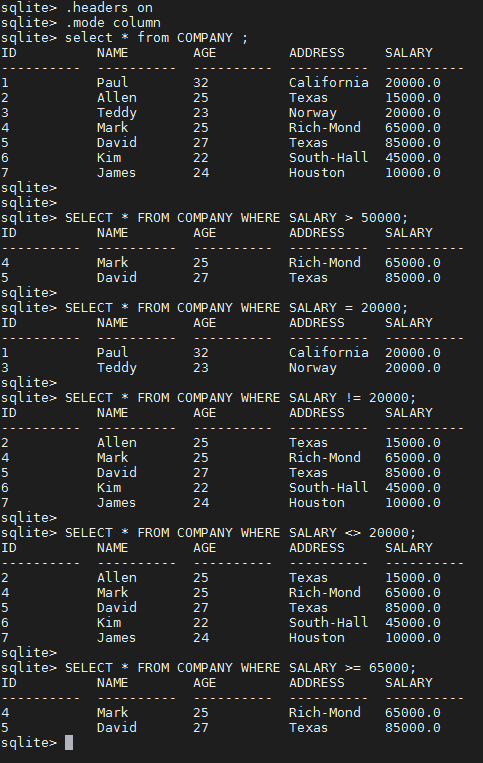This screenshot has height=763, width=483.
Task: Select "Houston" in the full select * table
Action: 317,173
